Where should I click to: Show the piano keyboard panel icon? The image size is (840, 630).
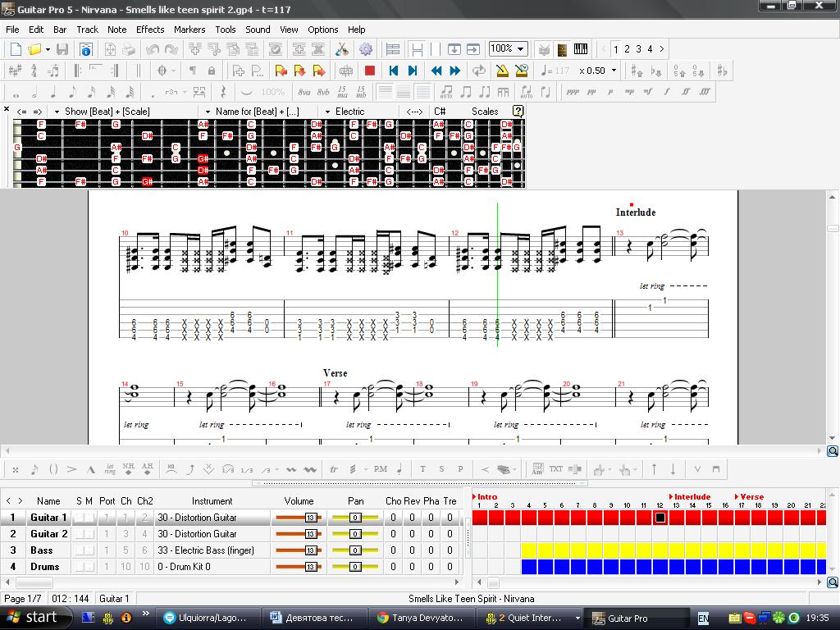[581, 49]
